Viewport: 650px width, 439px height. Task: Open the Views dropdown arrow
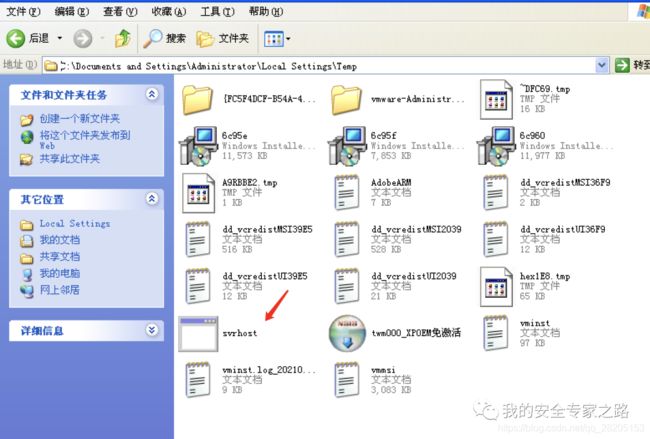[288, 39]
